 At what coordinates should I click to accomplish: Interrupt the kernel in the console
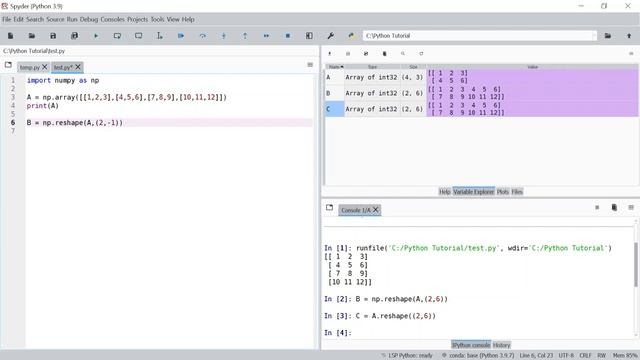pyautogui.click(x=597, y=208)
